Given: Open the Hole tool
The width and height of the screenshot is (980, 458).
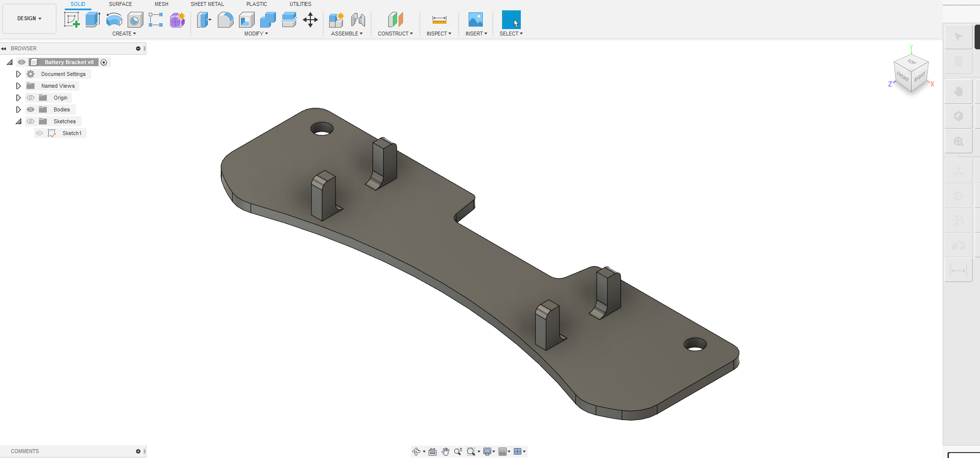Looking at the screenshot, I should 135,19.
